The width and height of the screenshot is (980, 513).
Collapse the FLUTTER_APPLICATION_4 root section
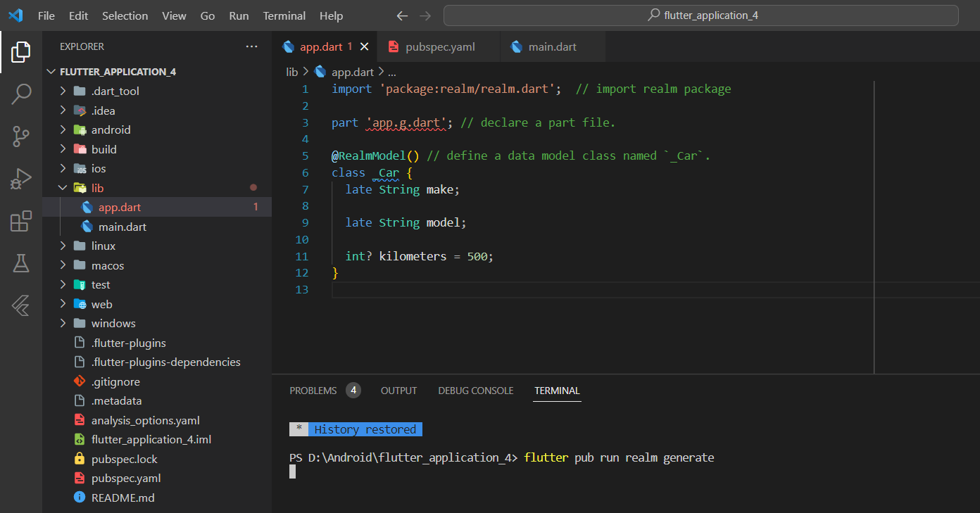(118, 72)
